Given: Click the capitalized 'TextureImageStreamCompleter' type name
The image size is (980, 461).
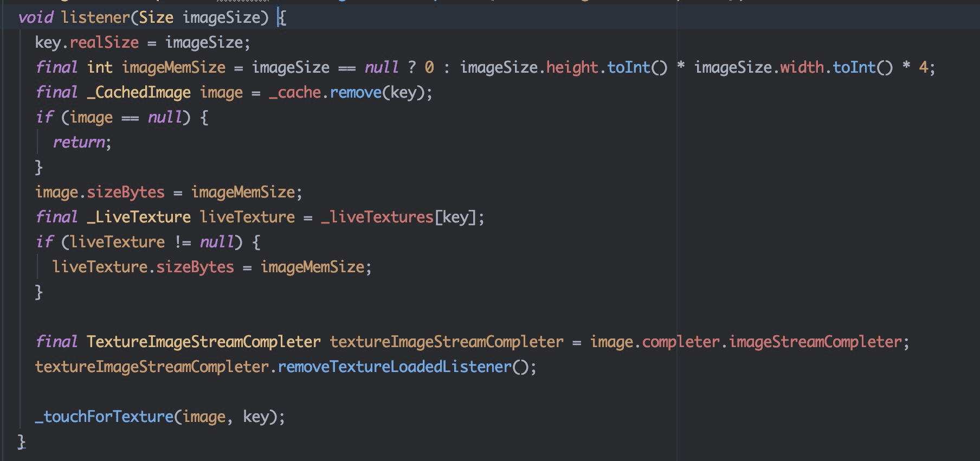Looking at the screenshot, I should click(204, 342).
